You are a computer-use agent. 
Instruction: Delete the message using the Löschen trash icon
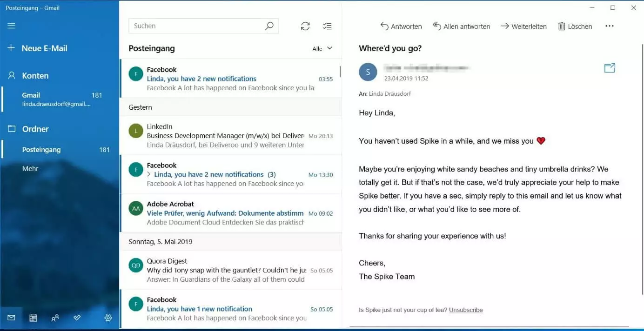tap(575, 26)
